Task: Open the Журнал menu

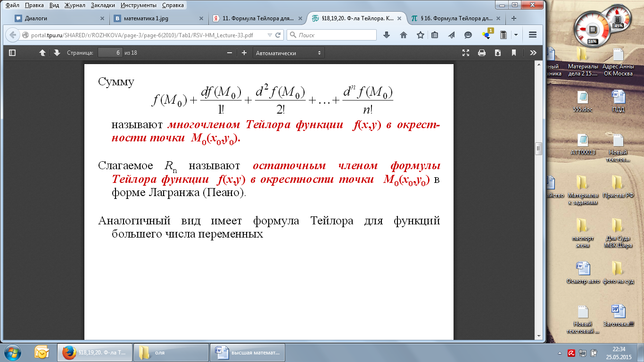Action: click(76, 6)
